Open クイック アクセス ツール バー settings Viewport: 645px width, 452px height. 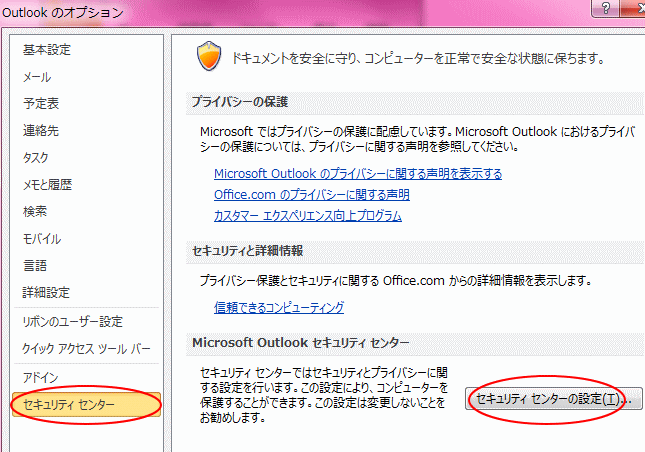pyautogui.click(x=86, y=349)
